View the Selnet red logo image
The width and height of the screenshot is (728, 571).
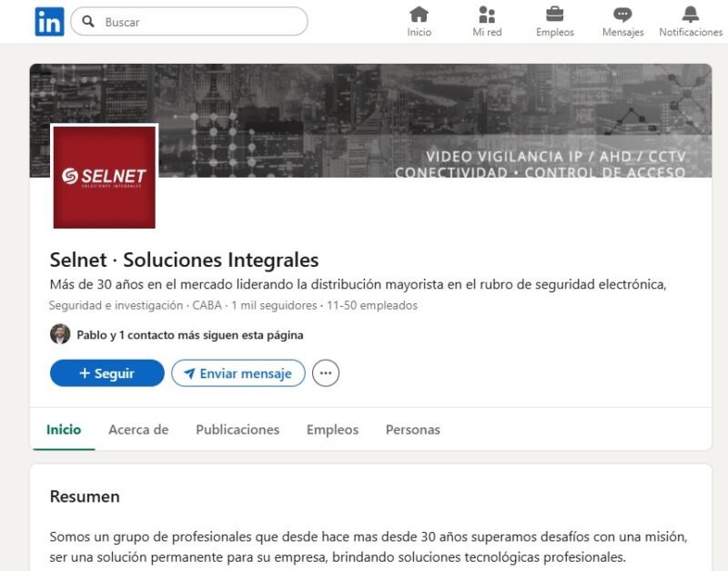(105, 177)
